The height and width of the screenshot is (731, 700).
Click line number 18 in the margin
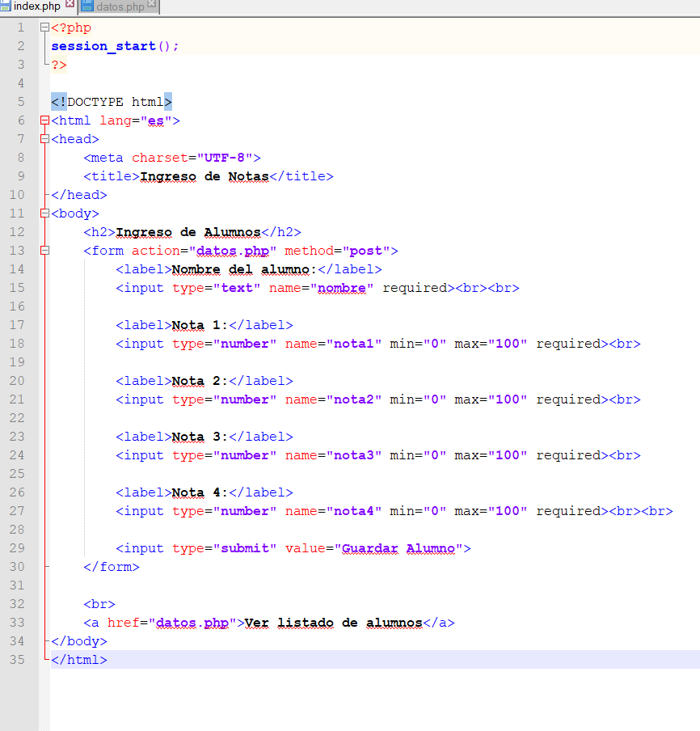[x=18, y=344]
